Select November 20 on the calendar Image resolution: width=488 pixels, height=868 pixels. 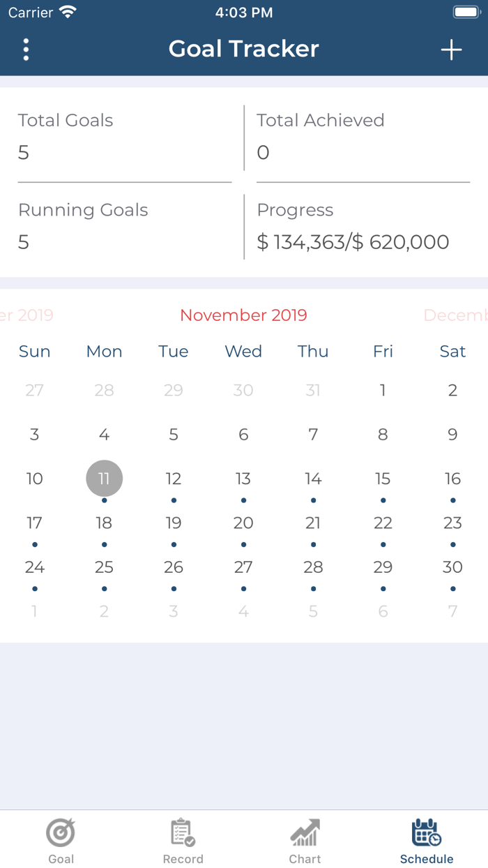[243, 523]
